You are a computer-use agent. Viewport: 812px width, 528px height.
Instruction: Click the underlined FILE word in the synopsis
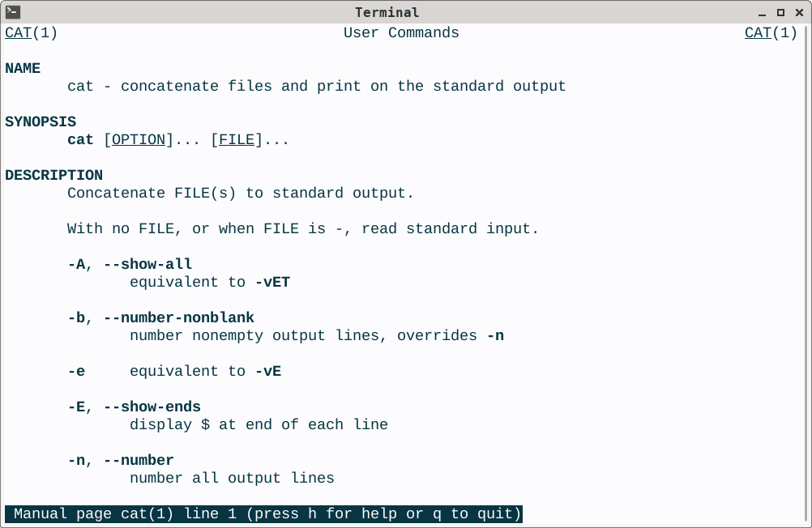tap(237, 140)
